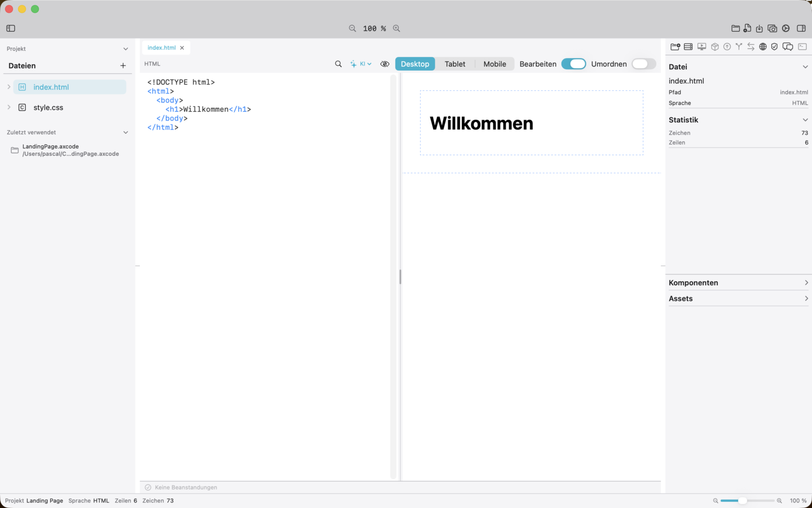Image resolution: width=812 pixels, height=508 pixels.
Task: Toggle the preview eye icon
Action: point(385,64)
